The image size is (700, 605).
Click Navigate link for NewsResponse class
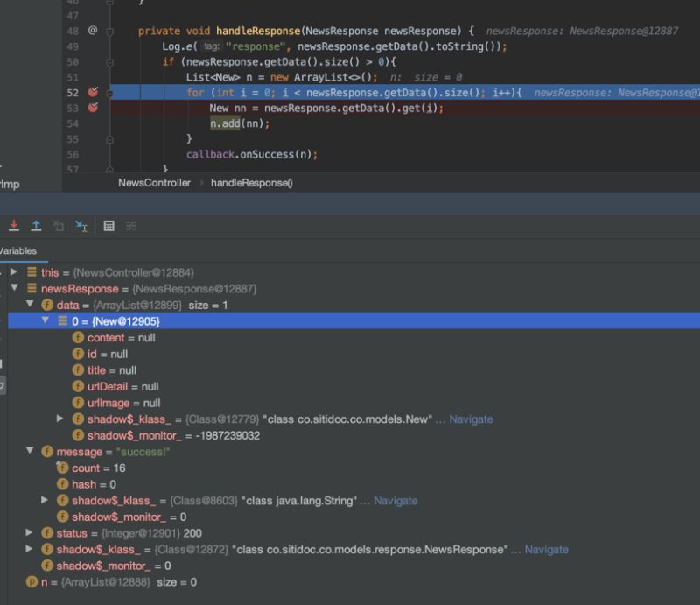pyautogui.click(x=546, y=550)
